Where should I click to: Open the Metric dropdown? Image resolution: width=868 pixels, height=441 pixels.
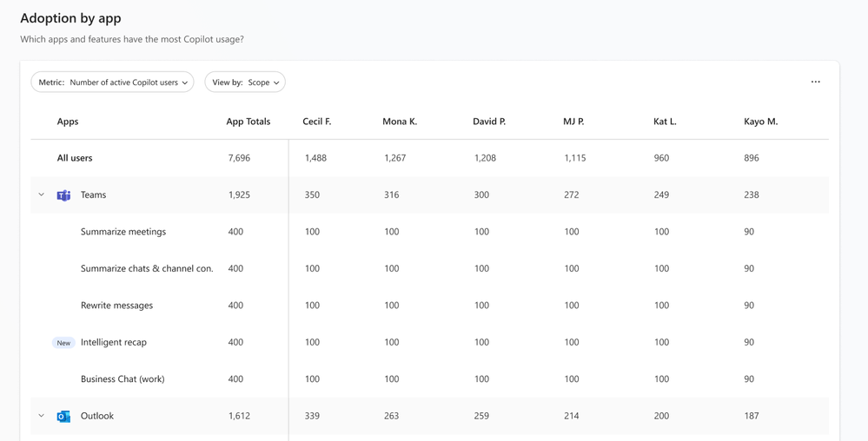112,82
